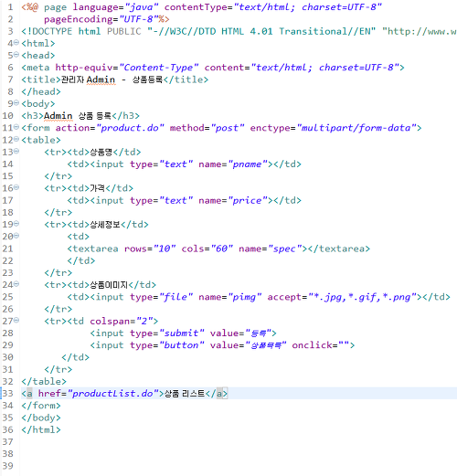Screen dimensions: 457x476
Task: Click the "pimg" name attribute value
Action: pos(245,297)
